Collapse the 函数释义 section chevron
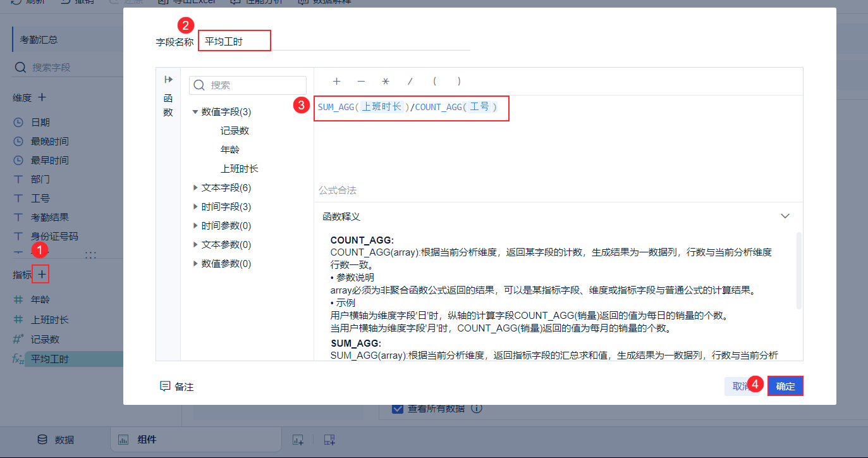Viewport: 868px width, 458px height. click(x=785, y=216)
